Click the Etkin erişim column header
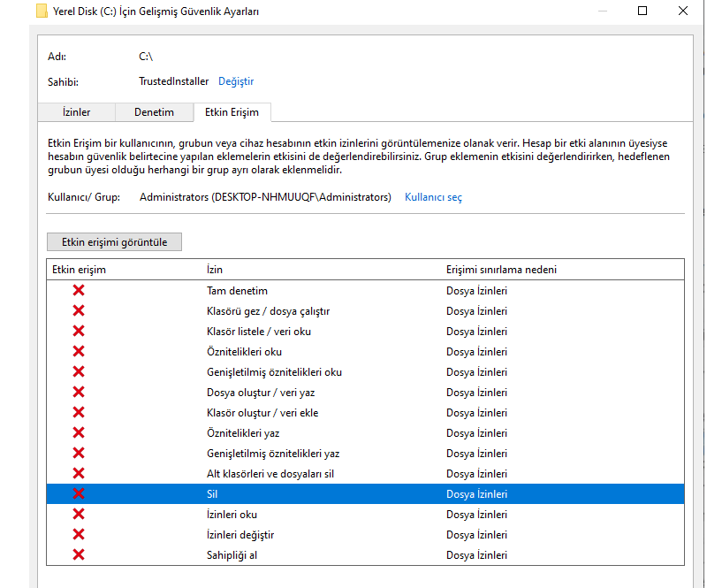707x588 pixels. (79, 270)
